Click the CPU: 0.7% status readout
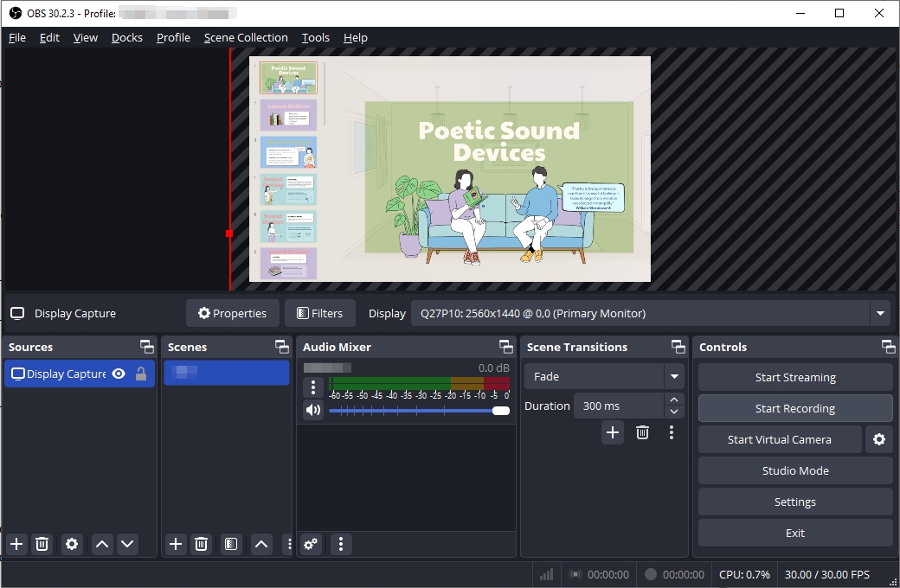Viewport: 900px width, 588px height. pyautogui.click(x=744, y=574)
